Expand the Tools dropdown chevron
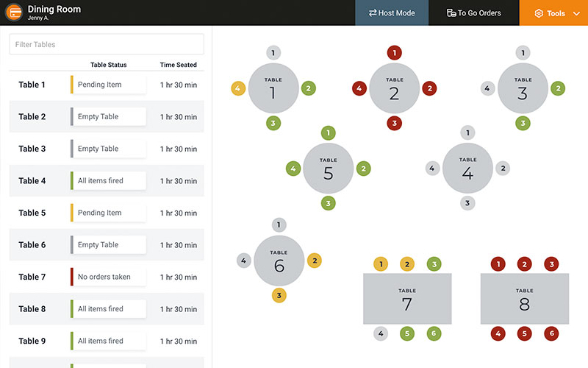This screenshot has height=368, width=588. coord(576,13)
